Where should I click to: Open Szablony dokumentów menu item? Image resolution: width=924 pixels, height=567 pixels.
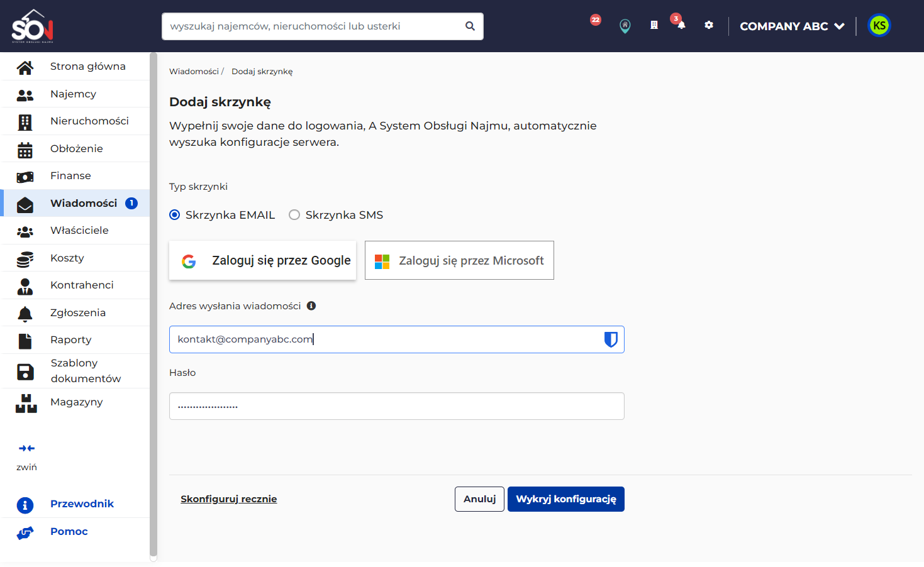point(75,371)
